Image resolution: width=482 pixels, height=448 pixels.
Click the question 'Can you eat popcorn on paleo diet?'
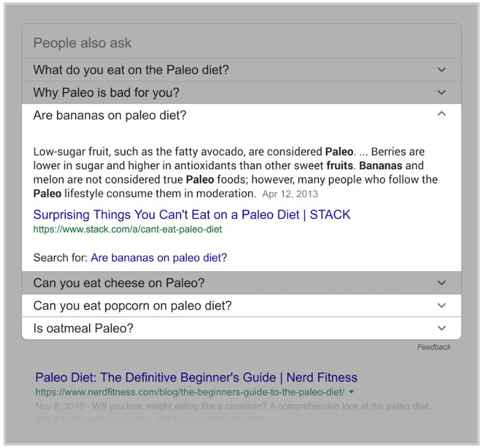(132, 306)
